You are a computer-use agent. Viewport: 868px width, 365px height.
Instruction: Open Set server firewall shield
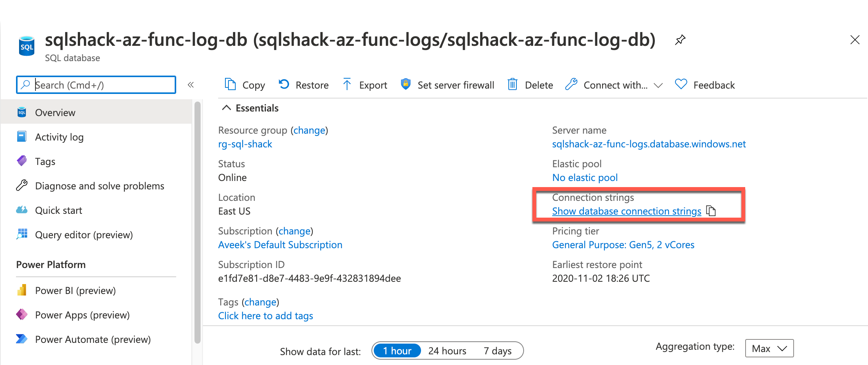click(405, 84)
